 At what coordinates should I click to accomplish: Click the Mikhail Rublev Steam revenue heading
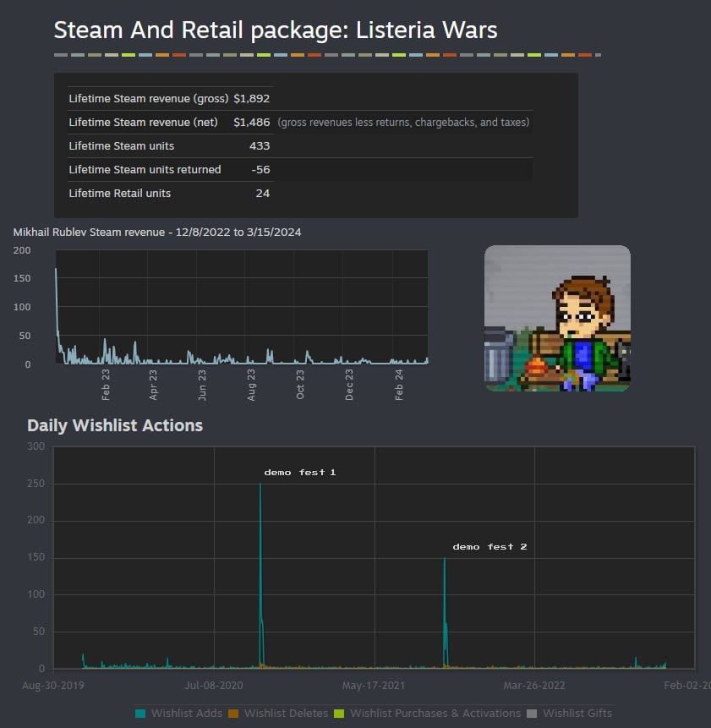157,233
